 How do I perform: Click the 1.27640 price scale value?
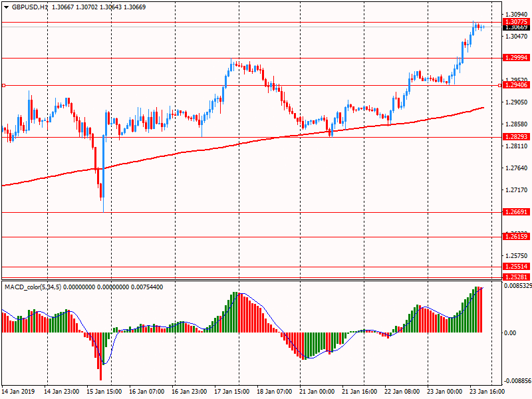point(517,168)
